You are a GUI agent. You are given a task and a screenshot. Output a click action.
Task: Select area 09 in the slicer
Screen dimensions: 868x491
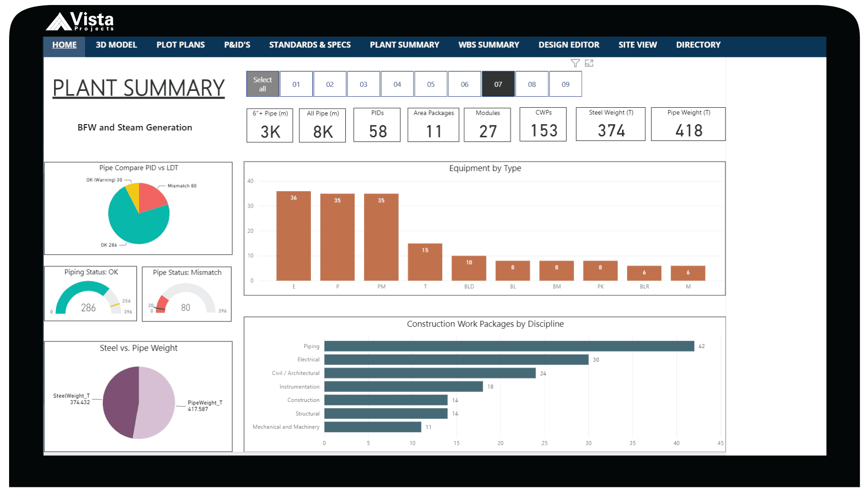click(x=565, y=84)
